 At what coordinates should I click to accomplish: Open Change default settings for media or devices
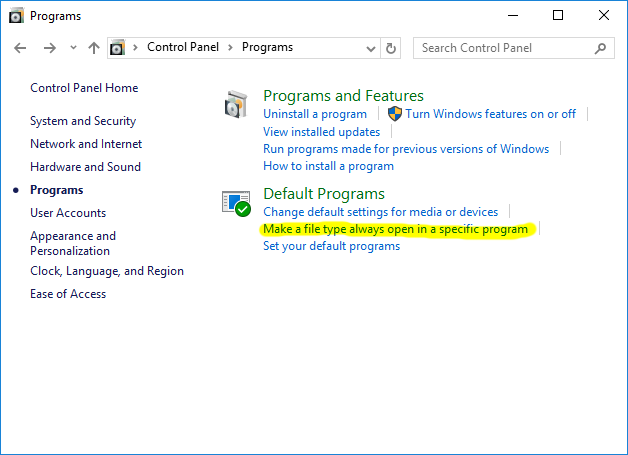tap(380, 212)
